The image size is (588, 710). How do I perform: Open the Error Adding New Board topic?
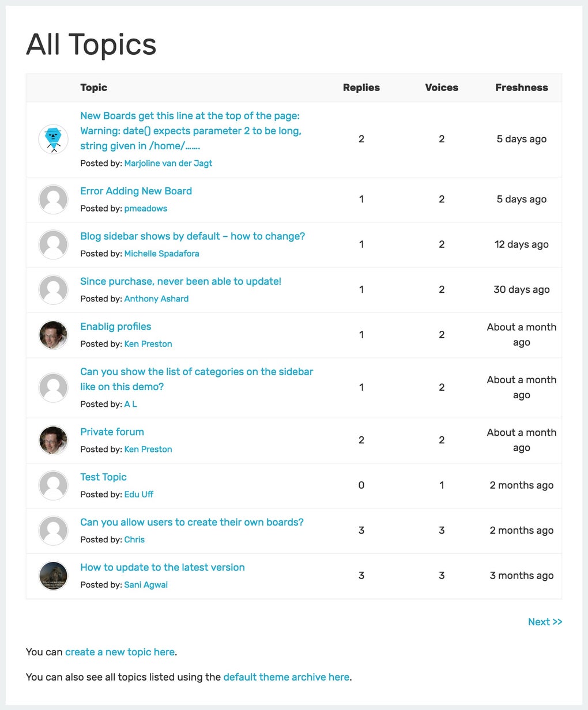[136, 191]
